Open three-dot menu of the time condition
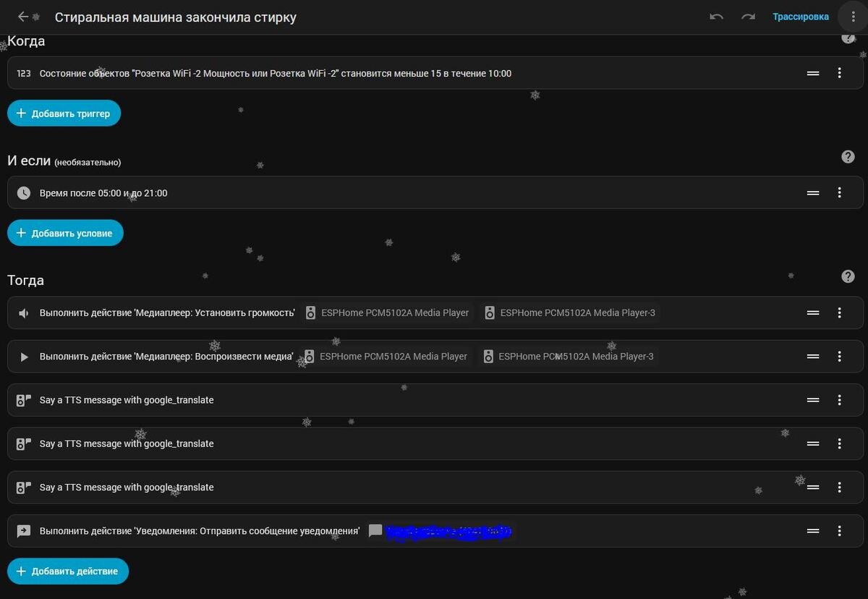Screen dimensions: 868x599 839,193
